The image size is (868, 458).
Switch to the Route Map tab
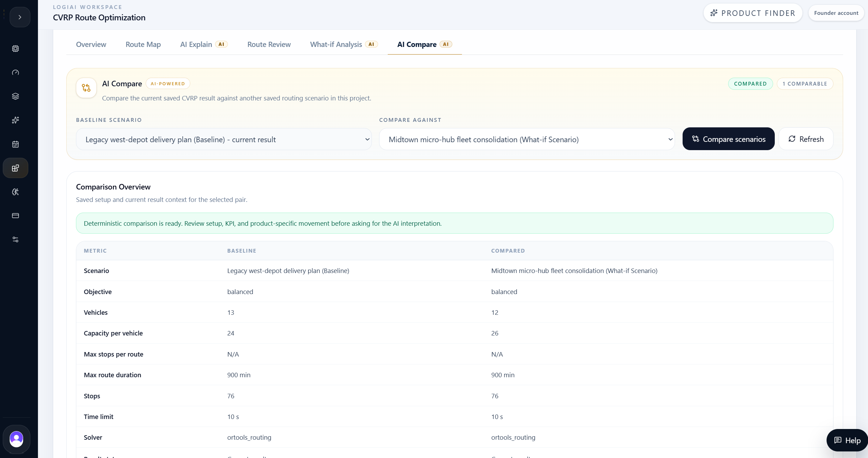point(143,45)
